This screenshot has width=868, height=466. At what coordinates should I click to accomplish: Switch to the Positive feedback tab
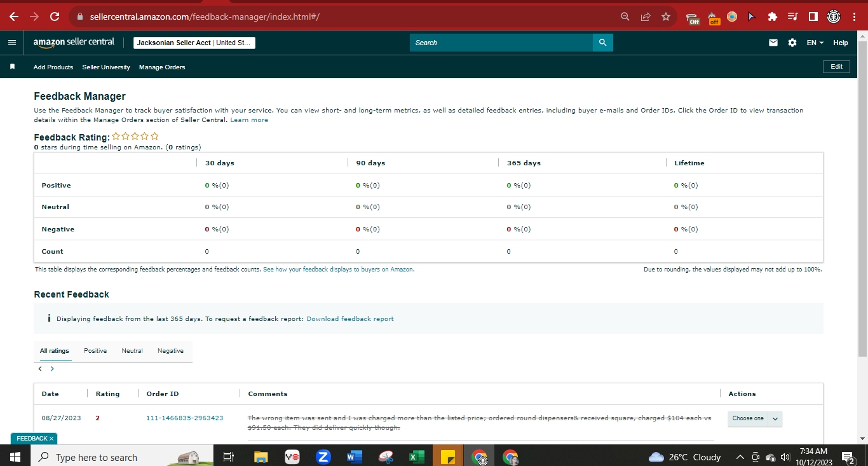click(95, 351)
